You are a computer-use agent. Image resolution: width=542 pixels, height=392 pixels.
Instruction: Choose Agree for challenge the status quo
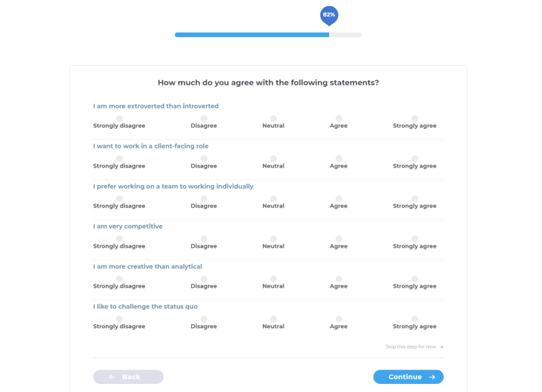tap(338, 319)
